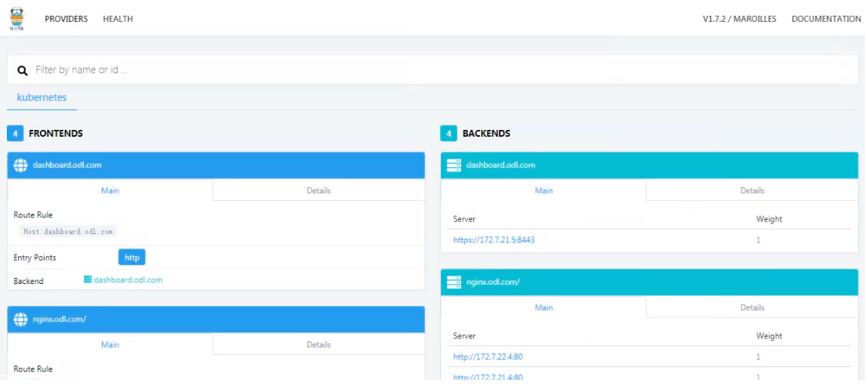Open server link https://172.7.21.5:8443
Viewport: 868px width, 389px height.
[x=494, y=240]
